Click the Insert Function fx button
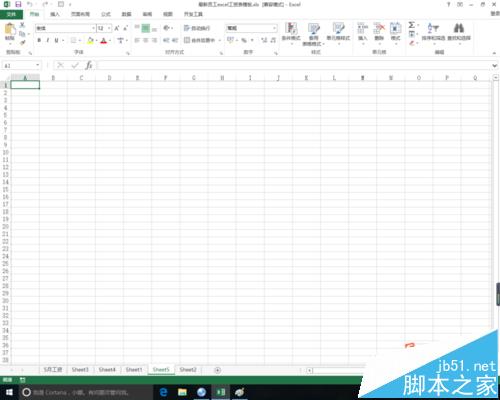The height and width of the screenshot is (400, 500). pyautogui.click(x=89, y=65)
